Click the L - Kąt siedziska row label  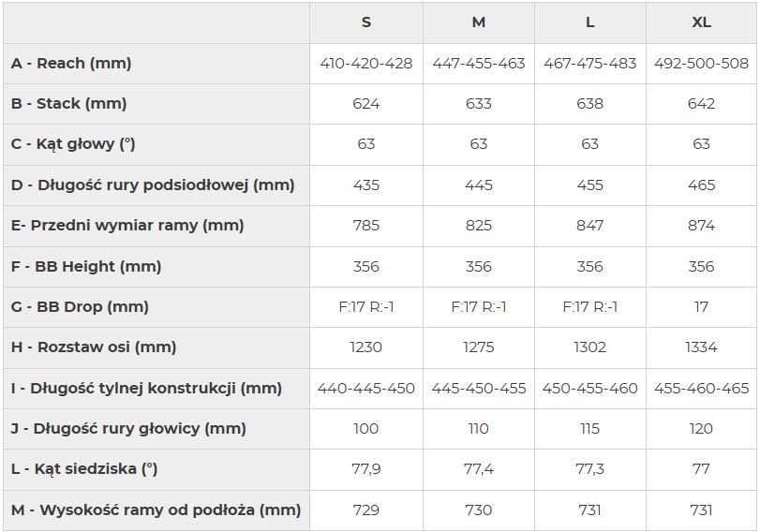(x=84, y=469)
